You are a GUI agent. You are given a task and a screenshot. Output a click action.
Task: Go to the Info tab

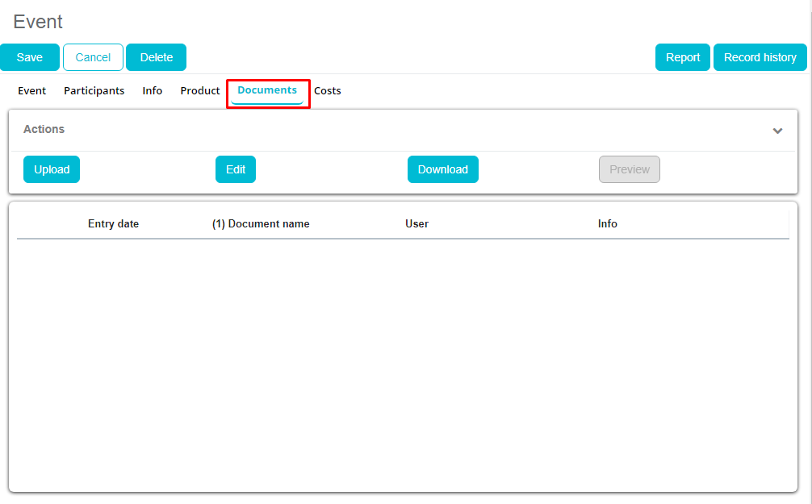coord(152,91)
